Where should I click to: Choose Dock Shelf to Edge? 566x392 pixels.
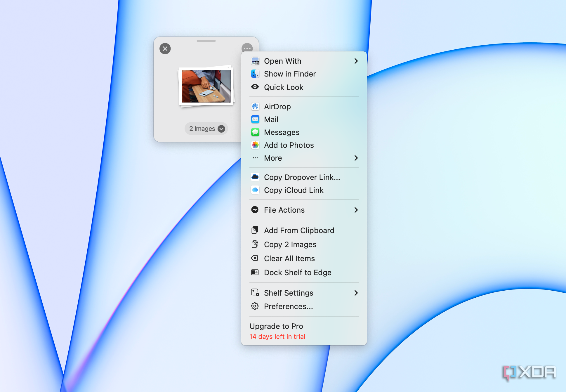304,273
